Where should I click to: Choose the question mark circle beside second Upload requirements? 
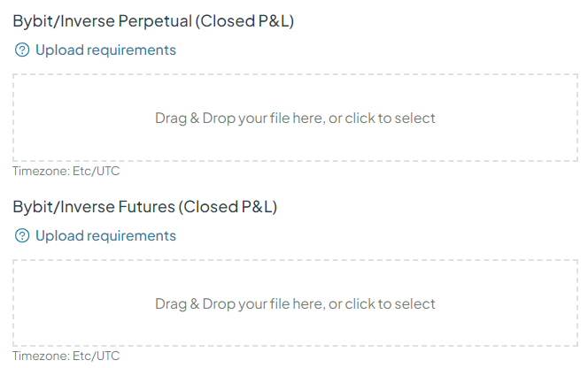pyautogui.click(x=22, y=235)
